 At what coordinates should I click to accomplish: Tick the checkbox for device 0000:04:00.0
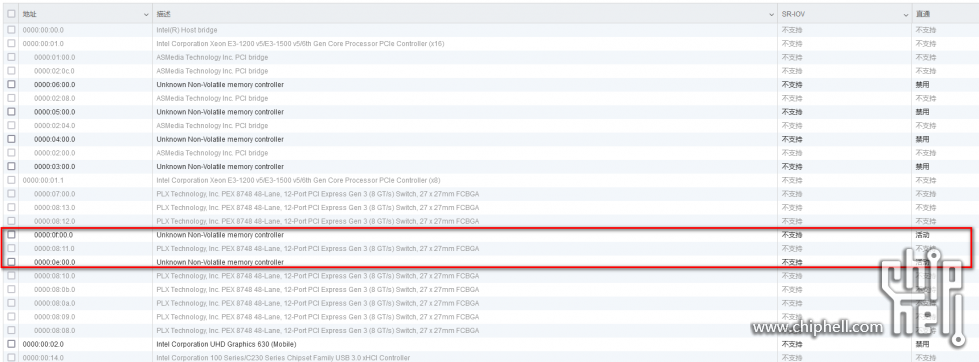(11, 139)
